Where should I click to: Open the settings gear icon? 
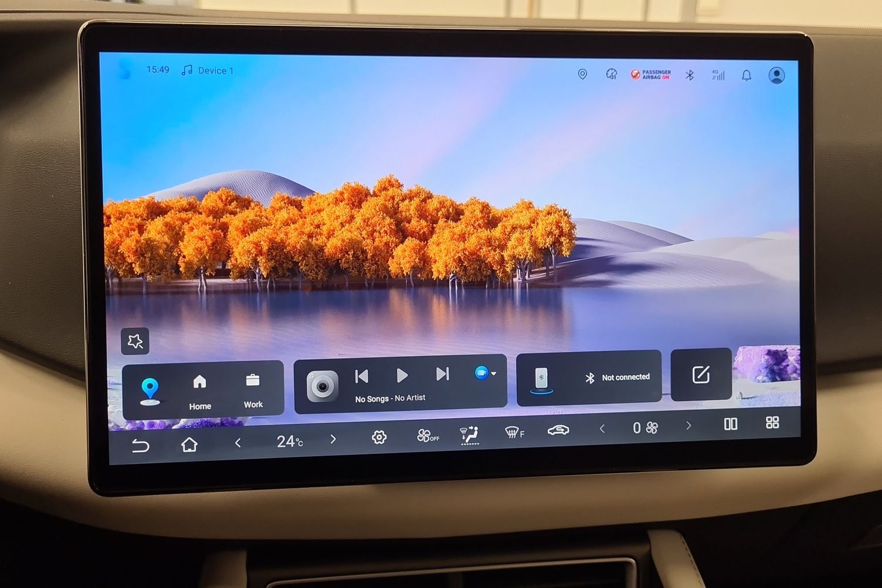coord(379,437)
